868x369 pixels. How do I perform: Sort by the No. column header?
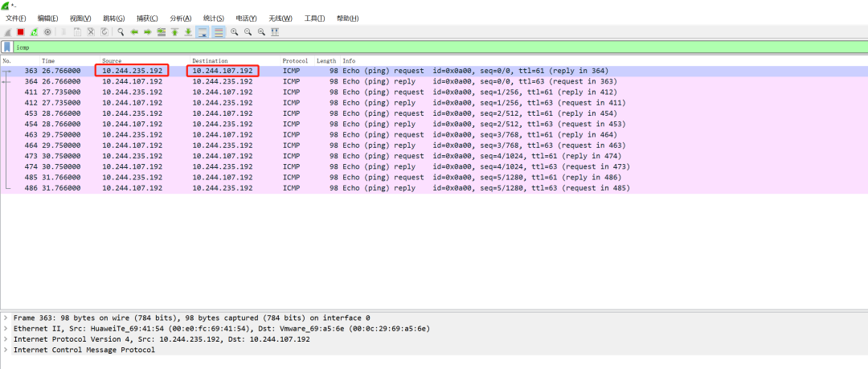tap(20, 61)
